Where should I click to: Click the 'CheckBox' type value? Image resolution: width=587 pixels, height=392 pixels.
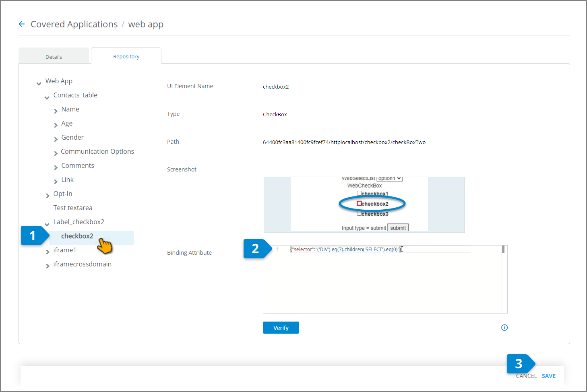275,114
